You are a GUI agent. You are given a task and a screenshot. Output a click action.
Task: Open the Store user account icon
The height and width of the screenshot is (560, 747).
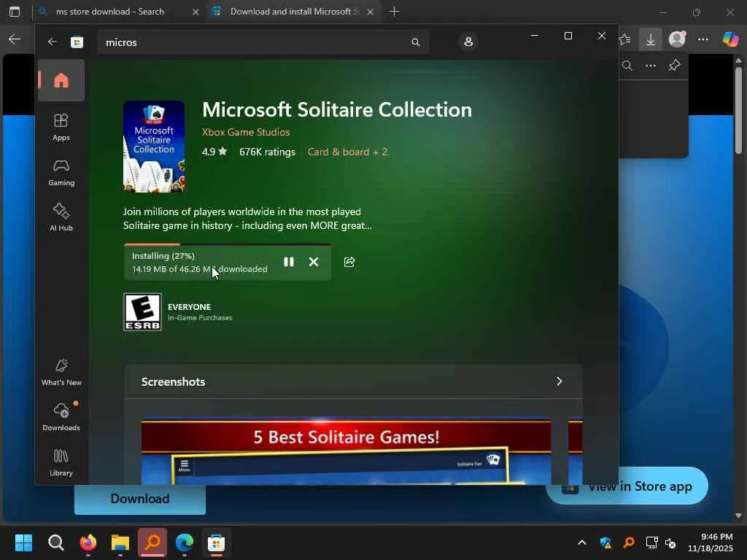(x=468, y=42)
